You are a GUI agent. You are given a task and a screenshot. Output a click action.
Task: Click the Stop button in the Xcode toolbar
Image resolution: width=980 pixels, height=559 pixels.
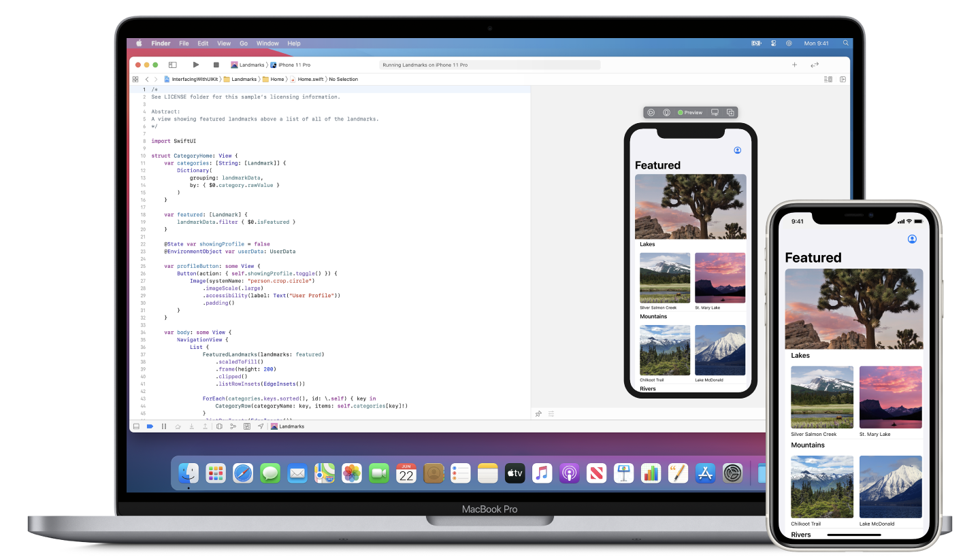(216, 65)
